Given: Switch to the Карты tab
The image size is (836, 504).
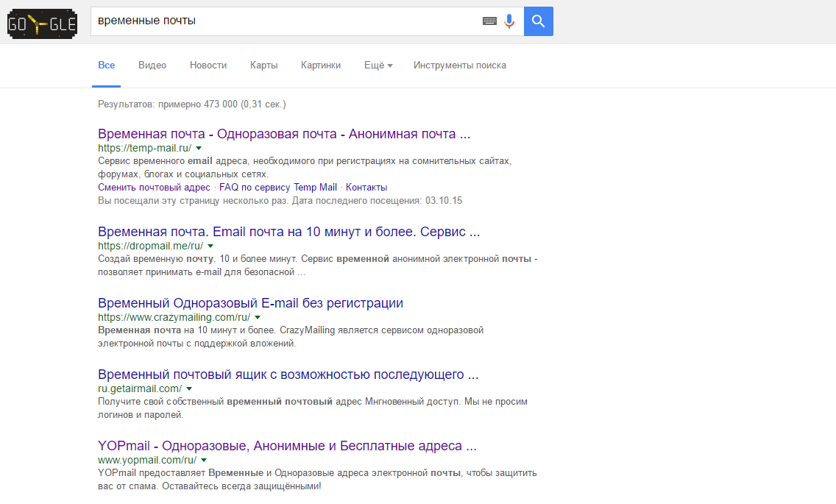Looking at the screenshot, I should (x=263, y=65).
